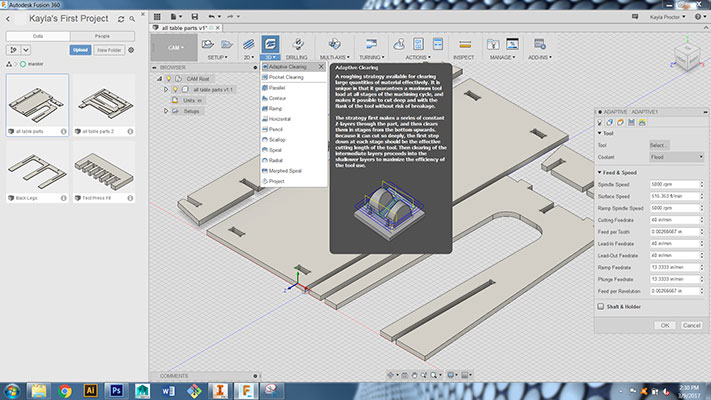
Task: Click the search icon in data panel
Action: 132,19
